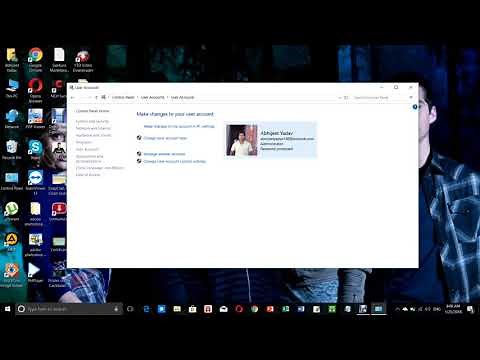The image size is (480, 360).
Task: Open Hardware and Sound in sidebar
Action: click(94, 135)
